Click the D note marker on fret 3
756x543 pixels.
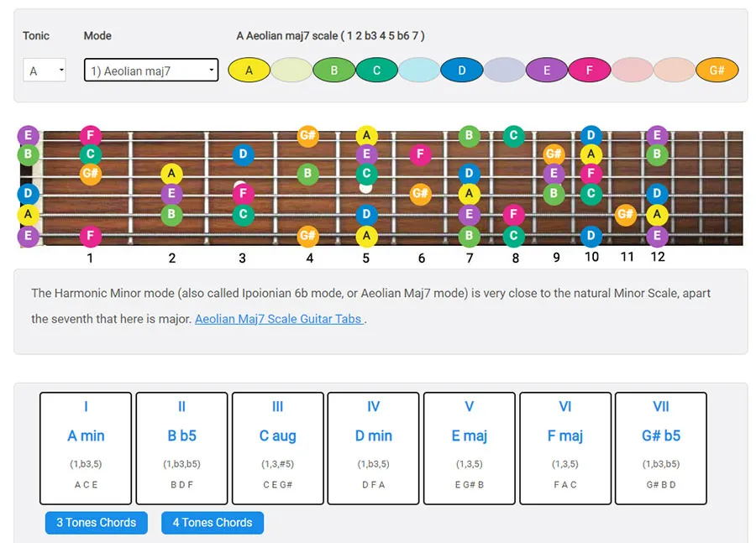(243, 154)
